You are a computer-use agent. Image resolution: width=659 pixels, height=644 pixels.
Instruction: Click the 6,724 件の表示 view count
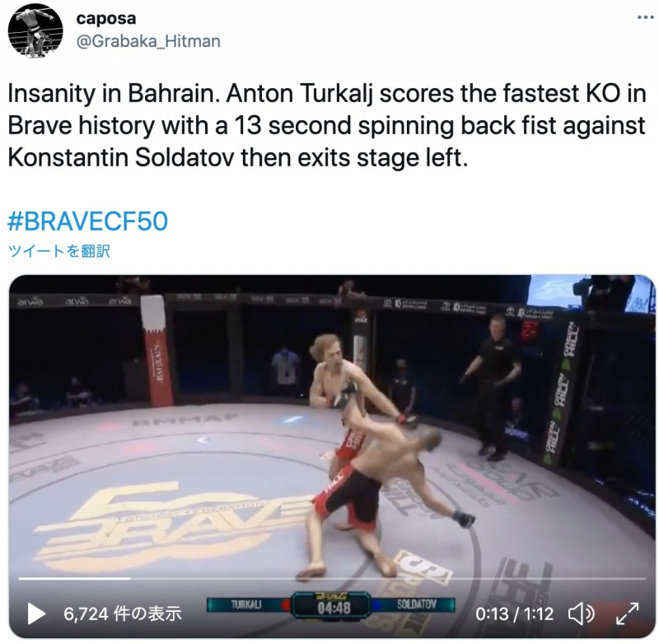coord(122,614)
